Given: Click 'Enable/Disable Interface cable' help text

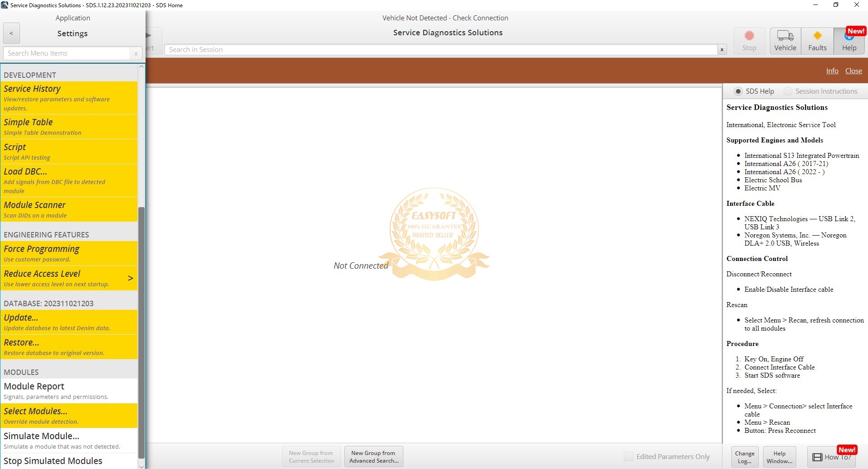Looking at the screenshot, I should pos(788,289).
